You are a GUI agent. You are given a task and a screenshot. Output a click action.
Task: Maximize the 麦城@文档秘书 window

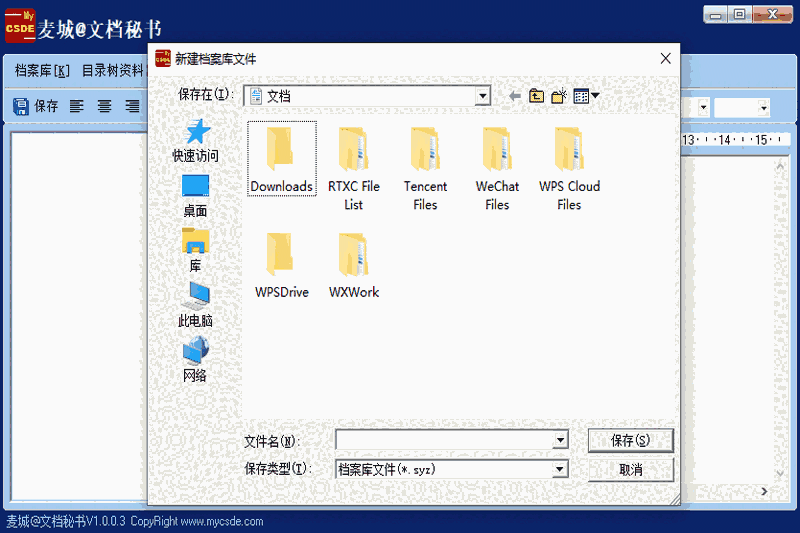(x=739, y=14)
